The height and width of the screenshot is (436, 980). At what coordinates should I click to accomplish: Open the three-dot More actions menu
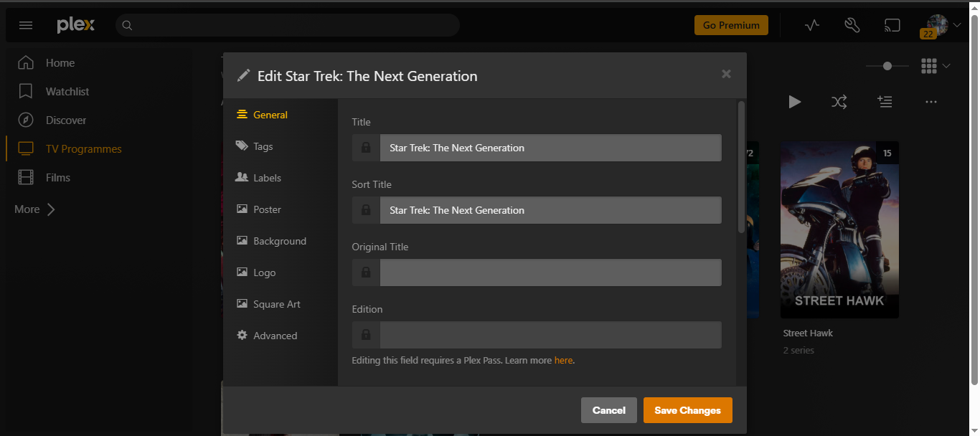[931, 102]
